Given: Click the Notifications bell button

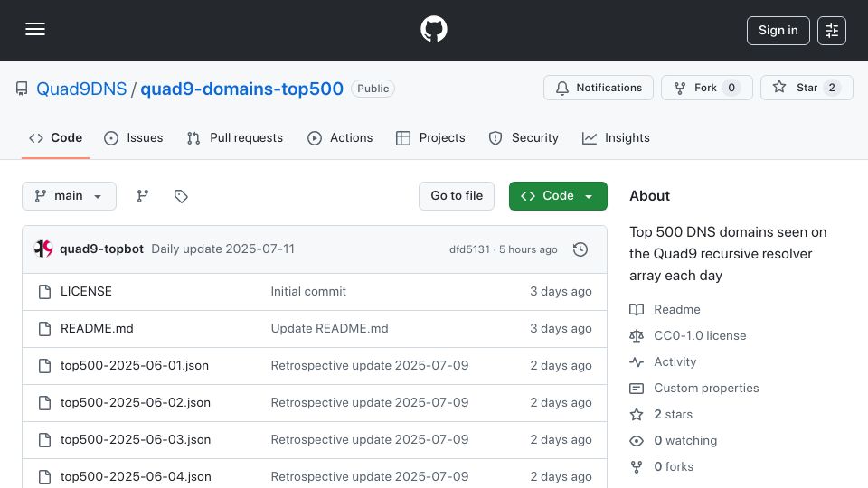Looking at the screenshot, I should (x=599, y=88).
